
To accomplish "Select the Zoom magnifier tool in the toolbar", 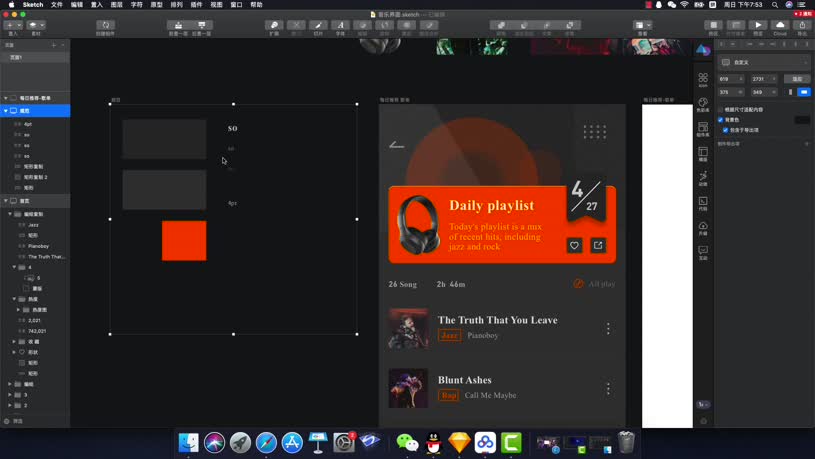I will point(274,25).
